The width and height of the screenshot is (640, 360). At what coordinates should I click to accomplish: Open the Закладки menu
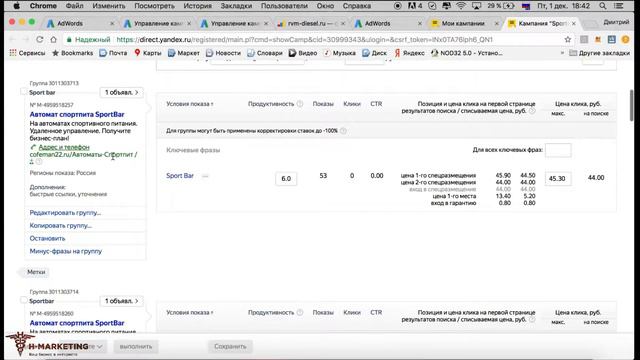coord(236,6)
